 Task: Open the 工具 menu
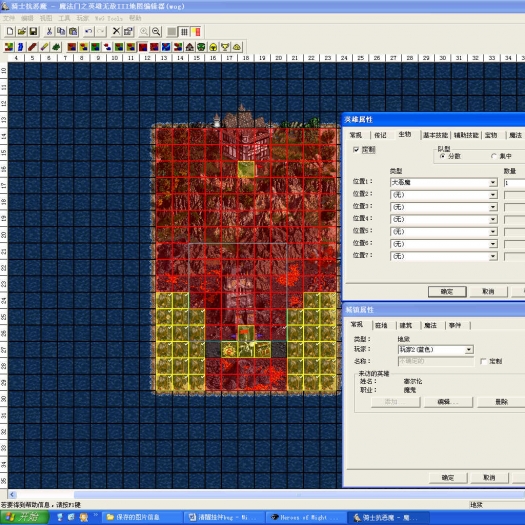(64, 18)
